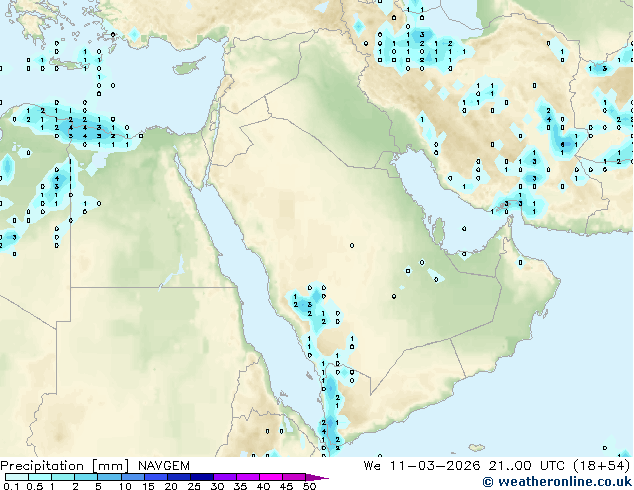Select the 2–5 mm legend swatch
The height and width of the screenshot is (490, 634).
tap(86, 477)
